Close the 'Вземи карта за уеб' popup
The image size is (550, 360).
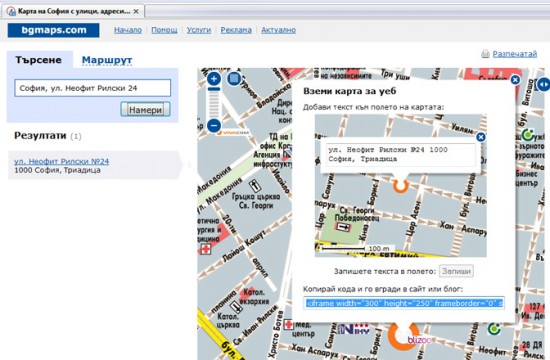(515, 80)
